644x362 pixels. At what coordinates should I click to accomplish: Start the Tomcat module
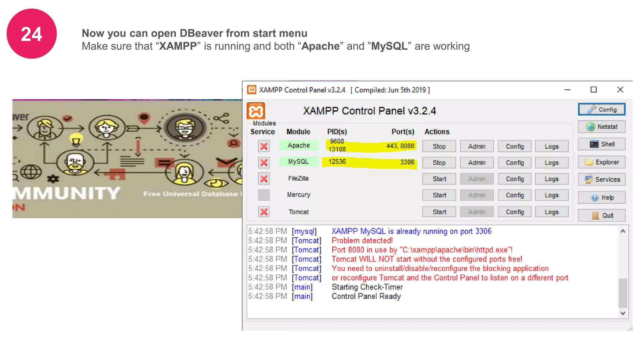pos(439,212)
